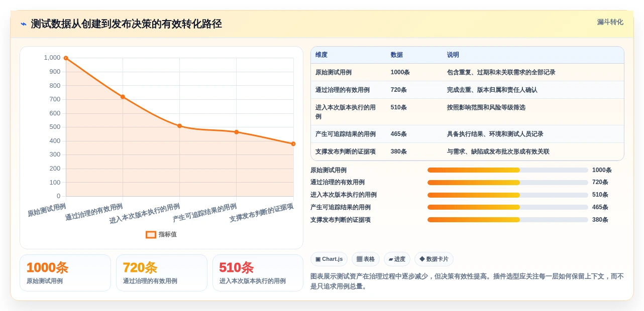Click description 完成去重、版本归属和责任人确认
This screenshot has height=311, width=644.
[492, 90]
